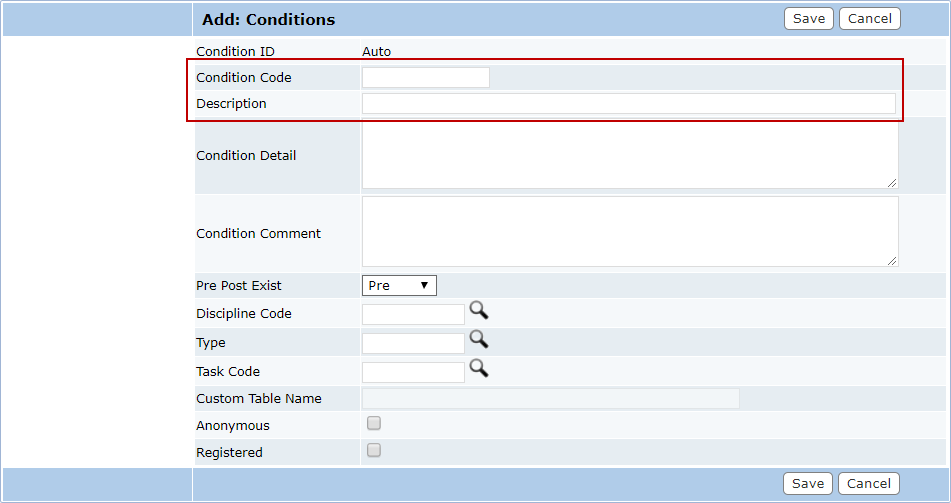Open the Discipline Code lookup magnifier

(x=479, y=311)
